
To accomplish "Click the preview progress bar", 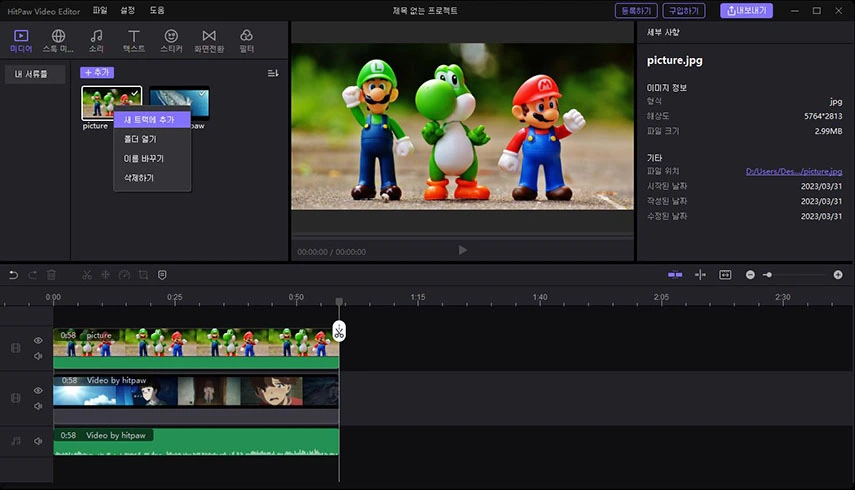I will (462, 236).
